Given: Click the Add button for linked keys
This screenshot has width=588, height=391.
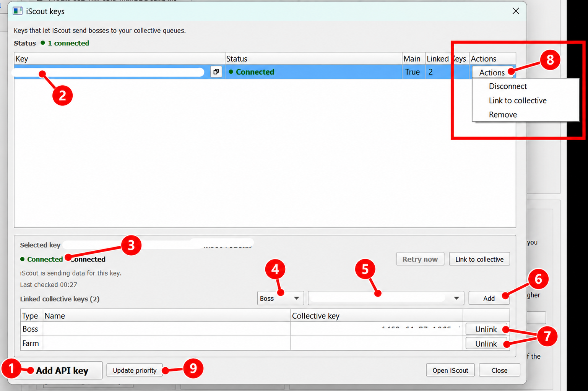Looking at the screenshot, I should tap(489, 299).
